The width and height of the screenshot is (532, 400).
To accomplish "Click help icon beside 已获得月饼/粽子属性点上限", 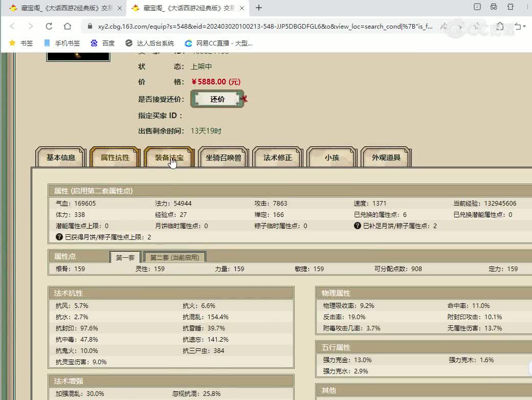I will pos(59,237).
